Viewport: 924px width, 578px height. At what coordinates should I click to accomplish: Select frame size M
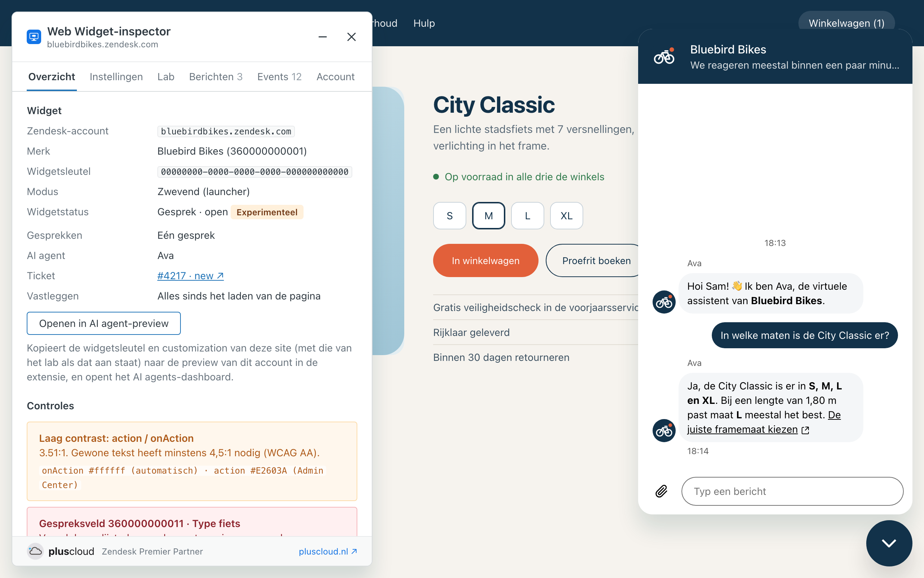coord(488,216)
